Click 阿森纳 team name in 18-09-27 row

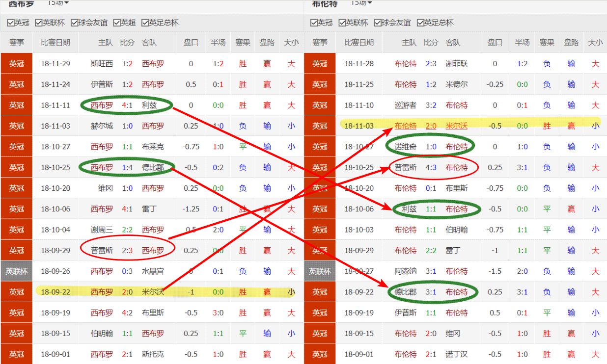[x=405, y=271]
